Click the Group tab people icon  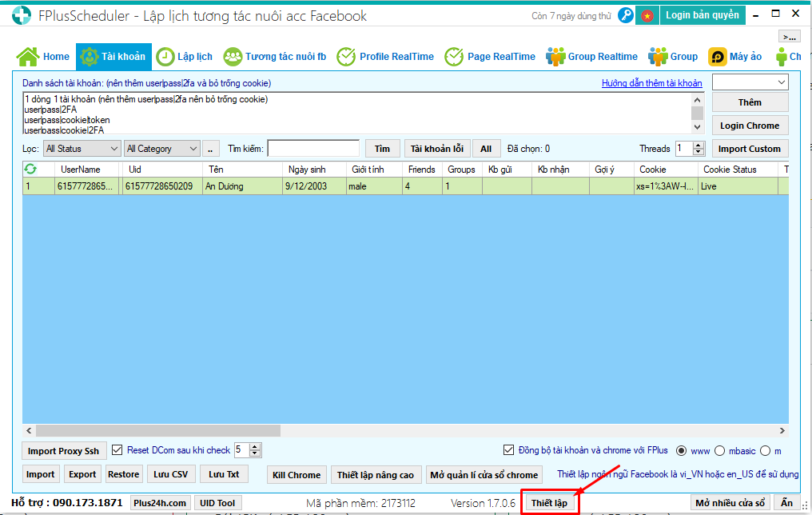658,57
